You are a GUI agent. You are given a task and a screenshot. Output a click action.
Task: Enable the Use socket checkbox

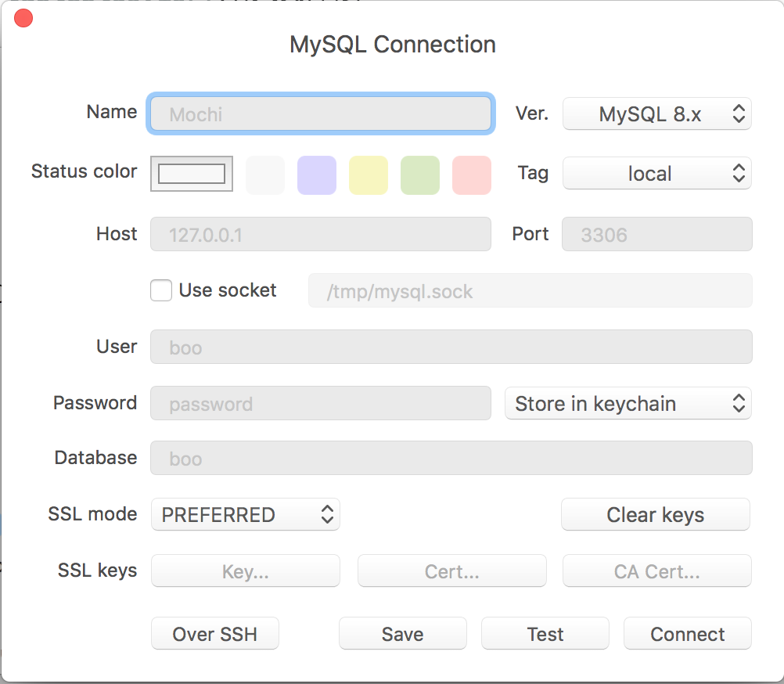pos(161,290)
